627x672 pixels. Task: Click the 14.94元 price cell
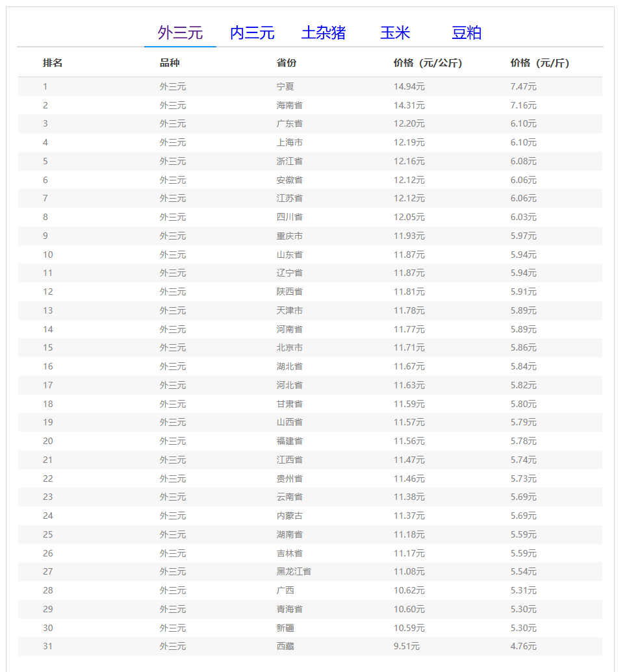409,86
